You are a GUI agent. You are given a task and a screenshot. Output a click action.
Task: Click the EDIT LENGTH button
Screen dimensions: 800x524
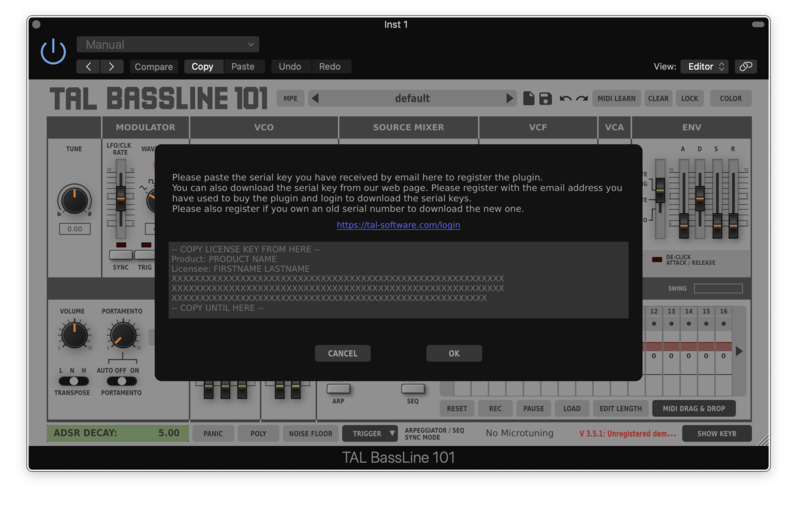[x=621, y=408]
